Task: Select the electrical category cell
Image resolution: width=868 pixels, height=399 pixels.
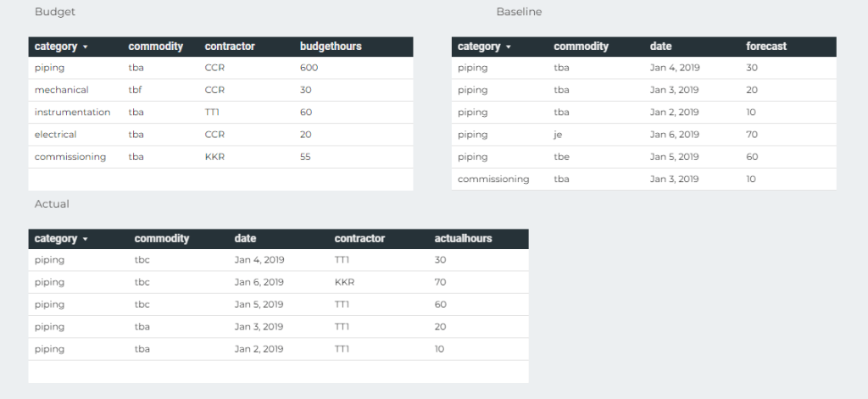Action: pos(55,134)
